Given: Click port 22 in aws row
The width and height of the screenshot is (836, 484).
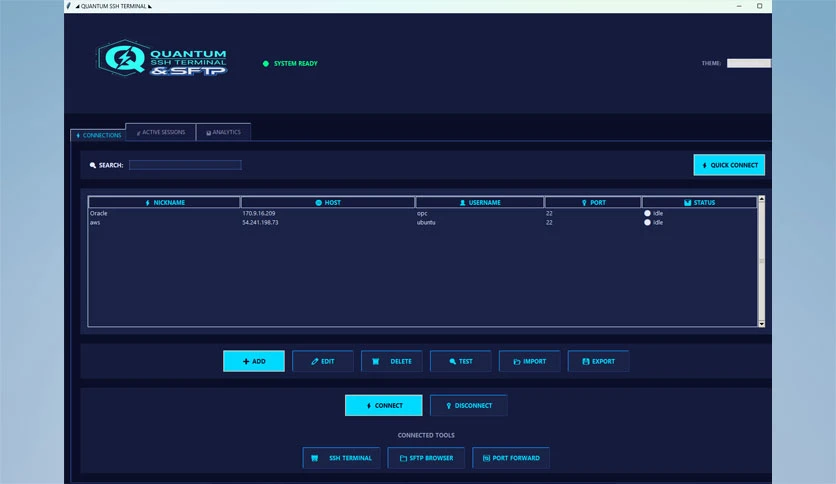Looking at the screenshot, I should coord(549,222).
